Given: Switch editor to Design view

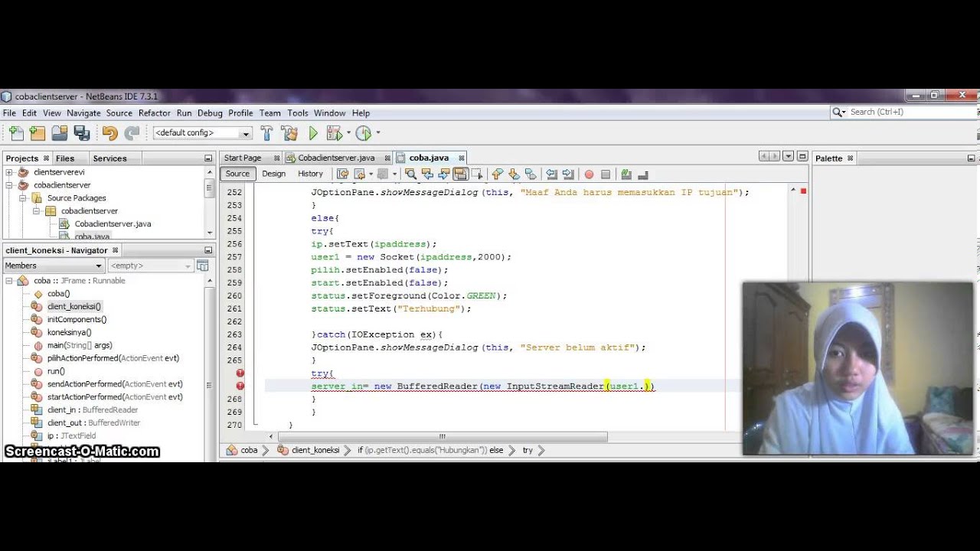Looking at the screenshot, I should pos(273,174).
